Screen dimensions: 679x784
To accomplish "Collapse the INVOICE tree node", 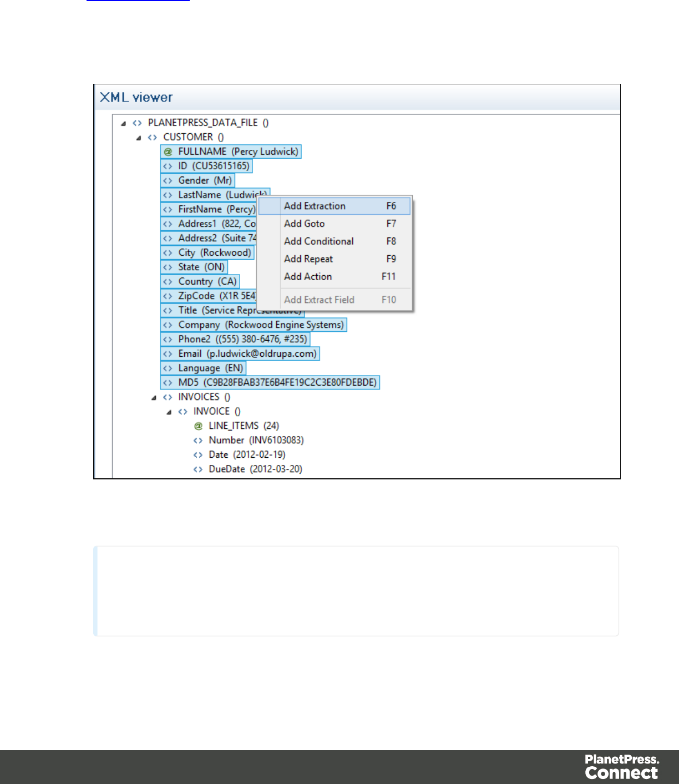I will click(169, 412).
